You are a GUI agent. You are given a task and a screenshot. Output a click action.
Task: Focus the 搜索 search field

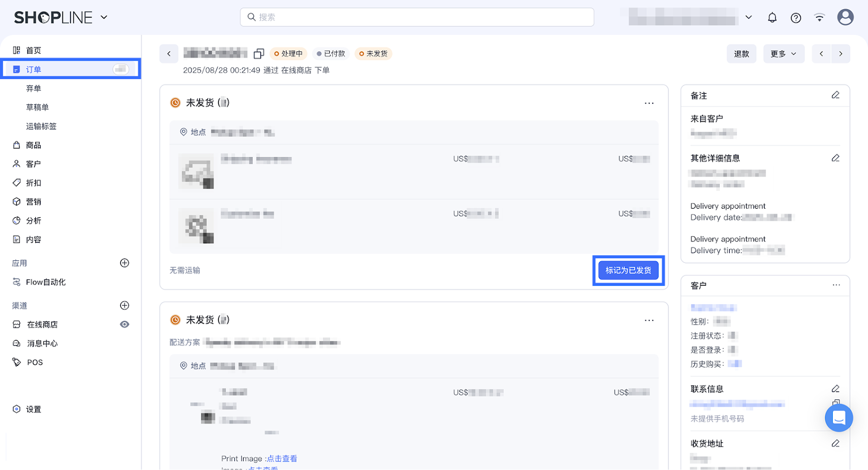[x=417, y=17]
